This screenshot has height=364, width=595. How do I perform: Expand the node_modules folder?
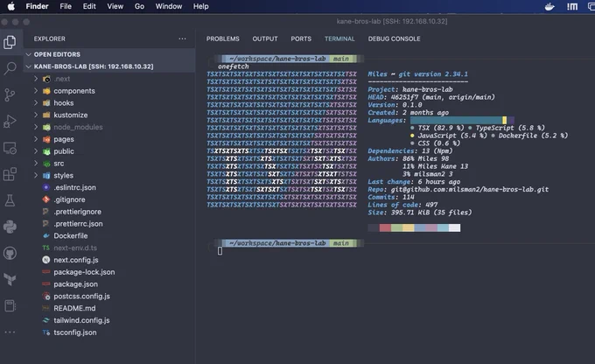pyautogui.click(x=36, y=127)
